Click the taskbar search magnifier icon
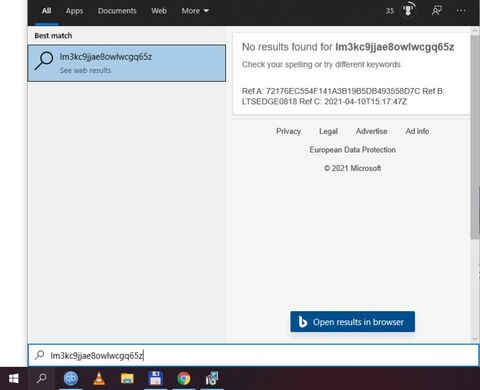 pyautogui.click(x=42, y=378)
